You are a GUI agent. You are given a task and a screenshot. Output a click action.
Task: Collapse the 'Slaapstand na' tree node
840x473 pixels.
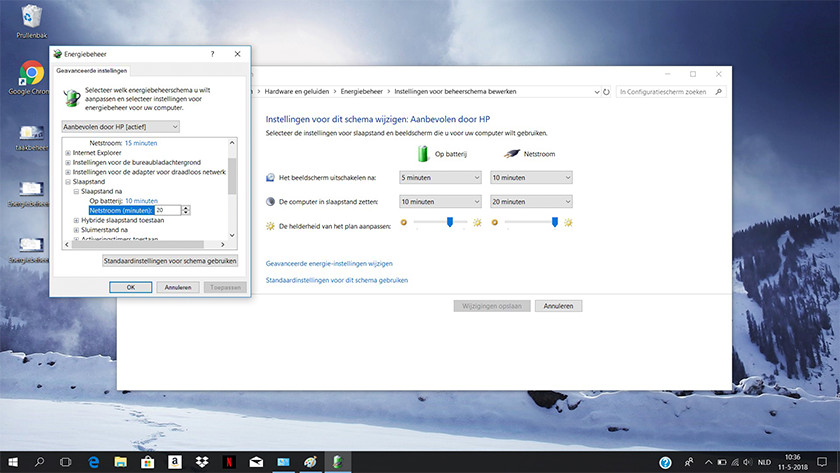click(x=76, y=191)
